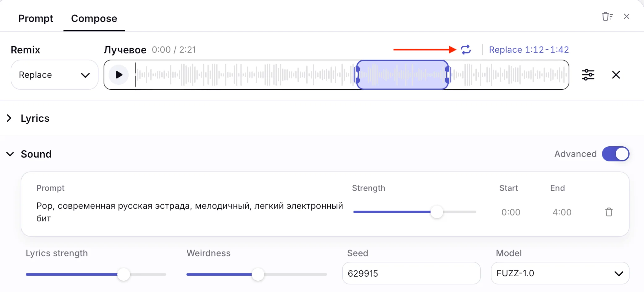Click the left handle of selected region
The height and width of the screenshot is (292, 644).
coord(357,75)
